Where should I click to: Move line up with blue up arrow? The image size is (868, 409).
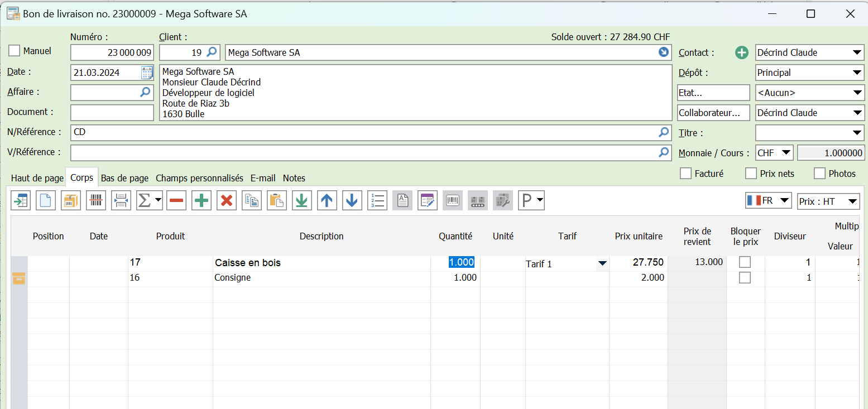[x=327, y=200]
